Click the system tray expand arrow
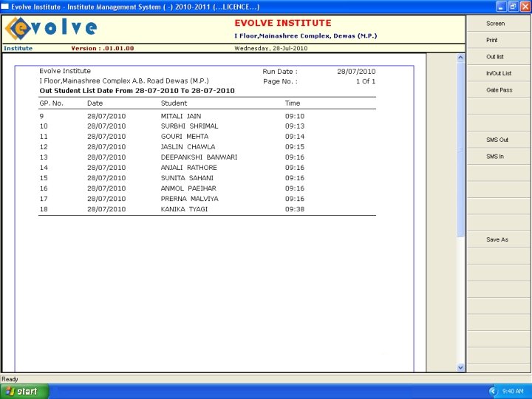 pyautogui.click(x=493, y=392)
